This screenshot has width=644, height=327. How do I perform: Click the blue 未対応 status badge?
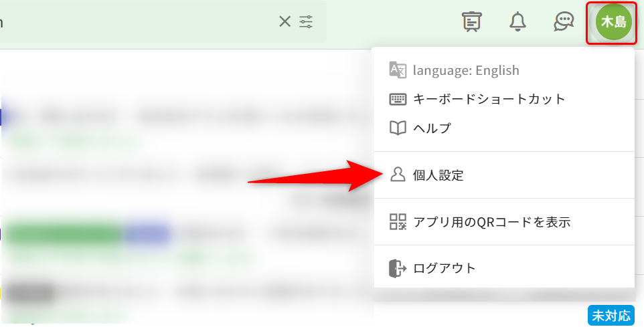pos(611,316)
